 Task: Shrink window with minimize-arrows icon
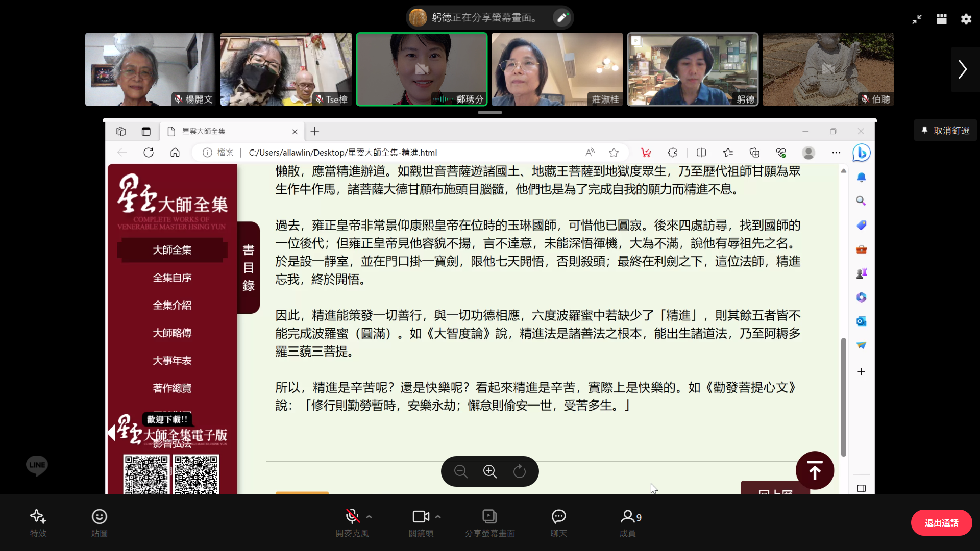point(917,19)
